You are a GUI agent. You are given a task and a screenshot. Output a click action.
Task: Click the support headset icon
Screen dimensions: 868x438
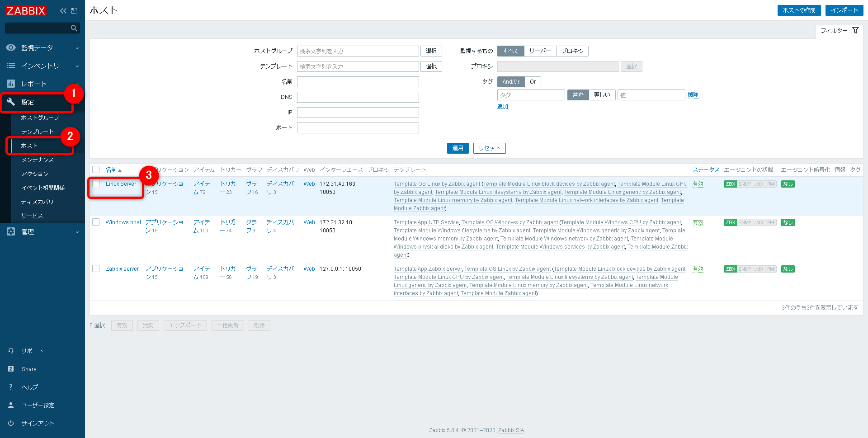click(11, 351)
